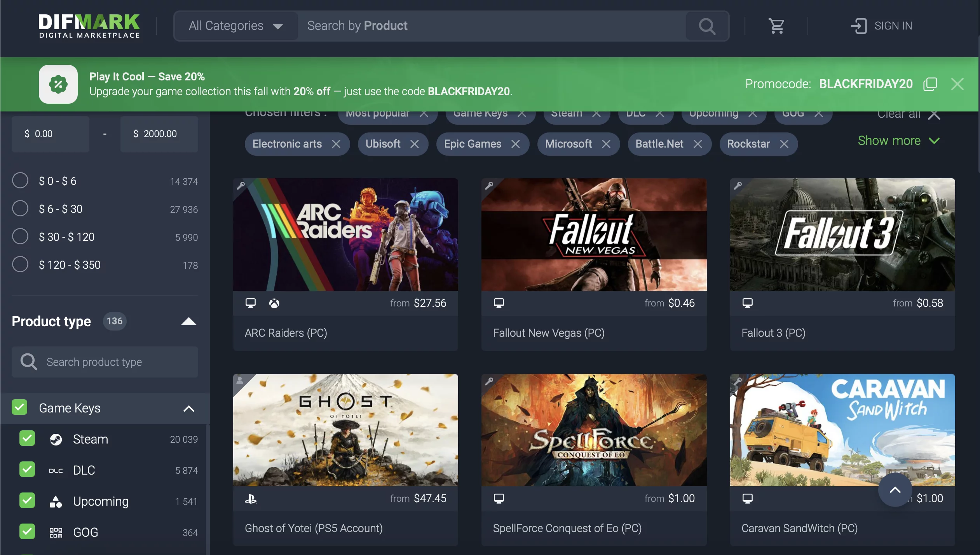The image size is (980, 555).
Task: Copy the BLACKFRIDAY20 promocode icon
Action: (x=930, y=84)
